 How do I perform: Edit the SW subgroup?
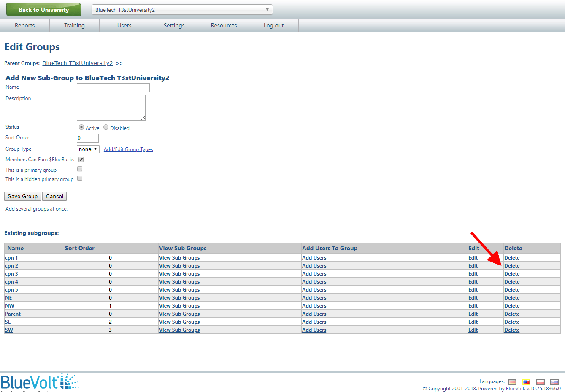tap(473, 330)
